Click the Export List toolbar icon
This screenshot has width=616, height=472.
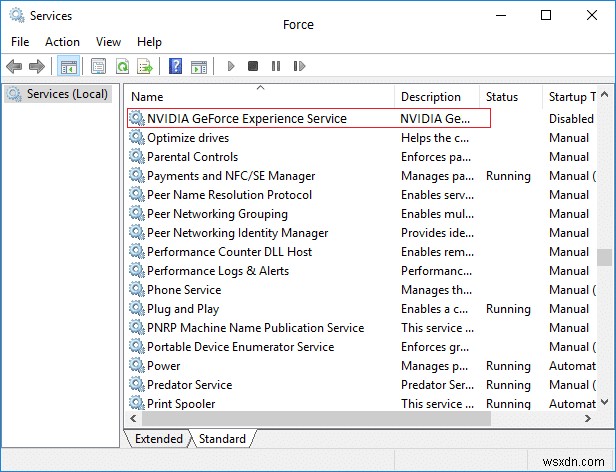pos(145,67)
